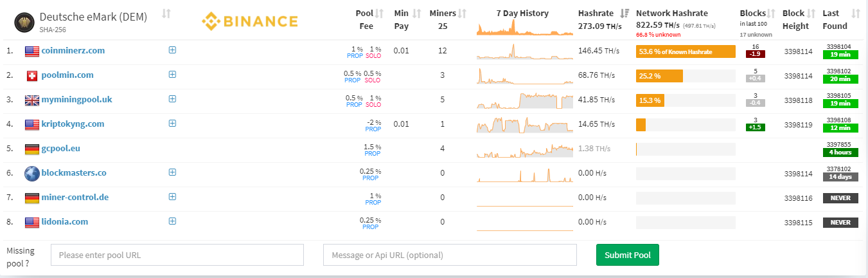The width and height of the screenshot is (868, 278).
Task: Open poolmin.com pool link
Action: [67, 75]
